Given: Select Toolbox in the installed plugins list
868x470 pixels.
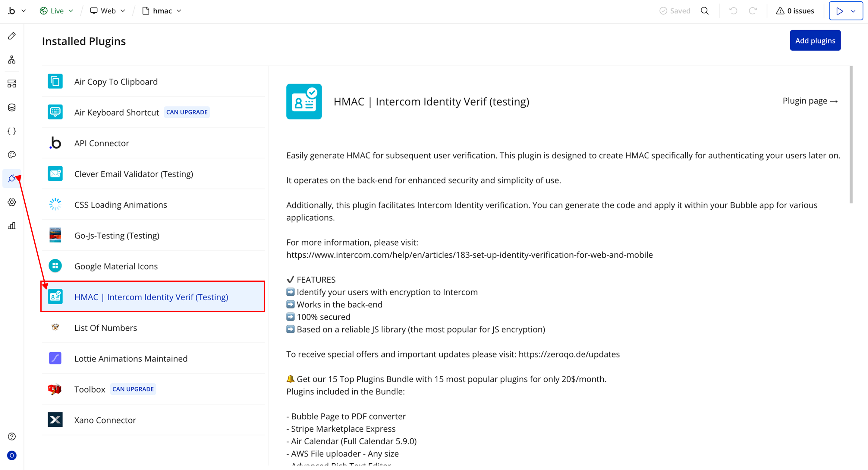Looking at the screenshot, I should pyautogui.click(x=90, y=389).
